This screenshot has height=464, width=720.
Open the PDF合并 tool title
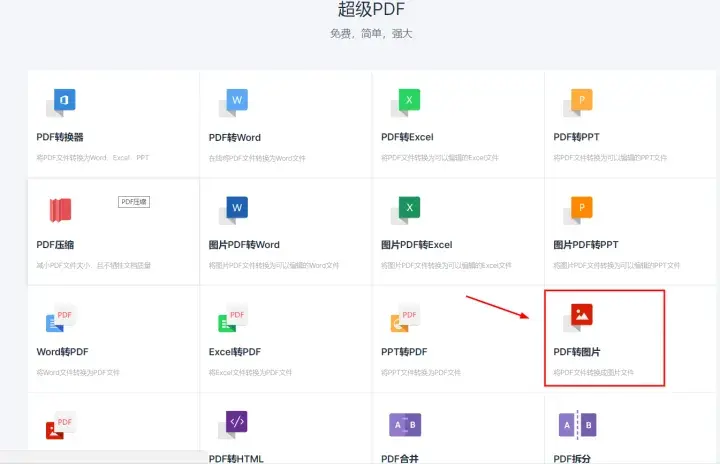399,458
